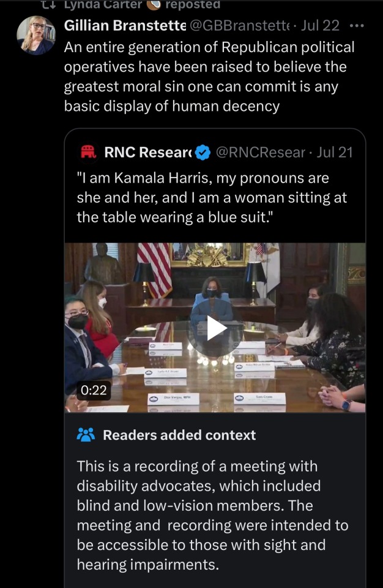This screenshot has width=383, height=588.
Task: Open Gillian's tweet text about Republican operatives
Action: coord(209,77)
